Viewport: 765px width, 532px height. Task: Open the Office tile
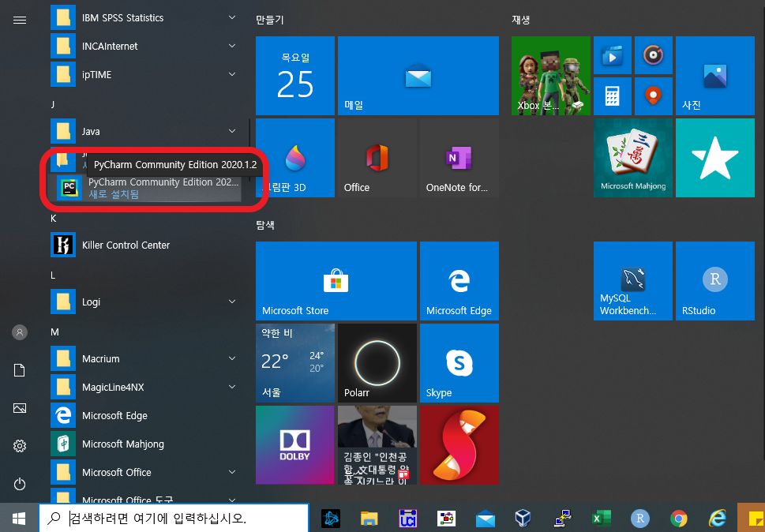pyautogui.click(x=377, y=158)
